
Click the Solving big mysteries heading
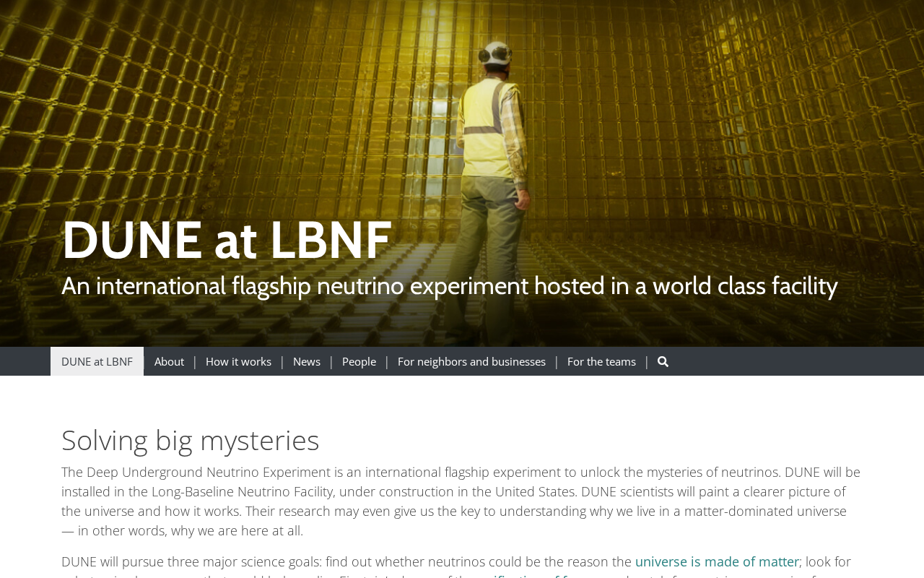point(191,440)
